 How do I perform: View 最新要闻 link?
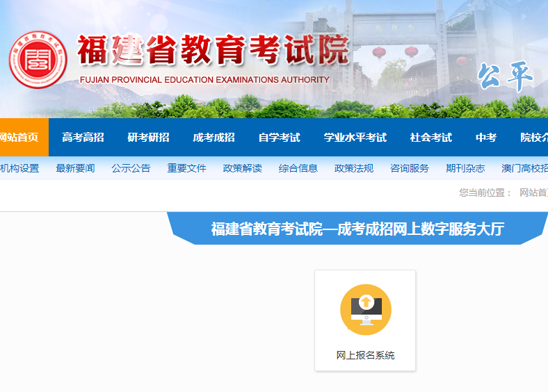[x=76, y=168]
